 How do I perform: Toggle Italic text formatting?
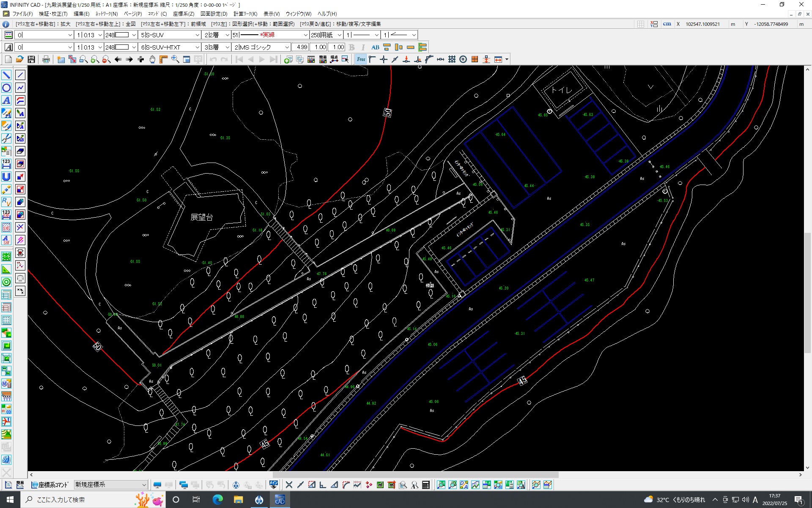point(363,47)
